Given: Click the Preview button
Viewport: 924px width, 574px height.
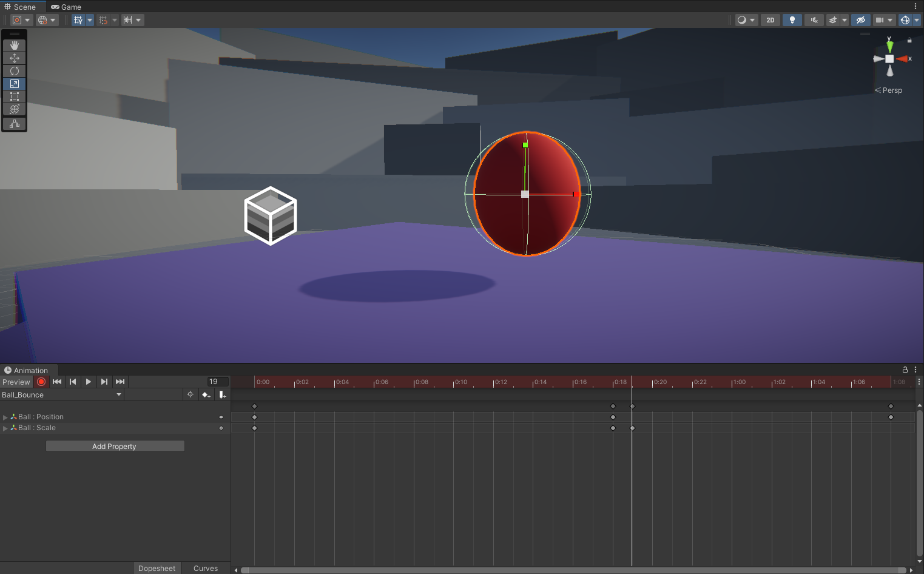Looking at the screenshot, I should (16, 382).
